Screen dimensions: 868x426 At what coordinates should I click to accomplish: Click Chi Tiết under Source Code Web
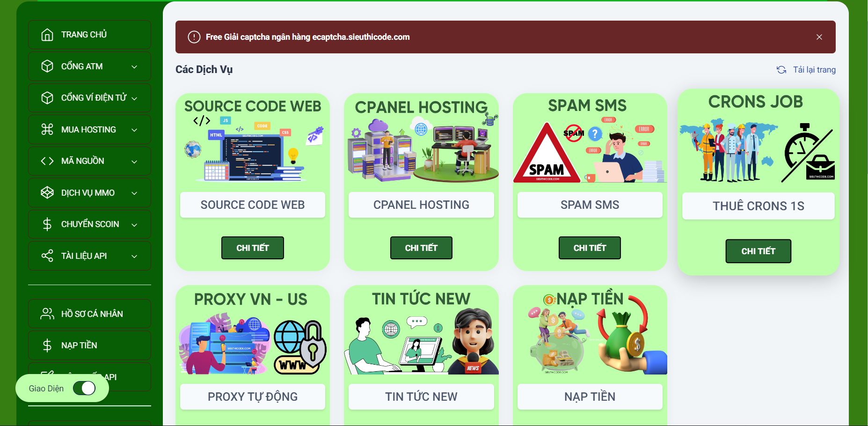point(252,248)
